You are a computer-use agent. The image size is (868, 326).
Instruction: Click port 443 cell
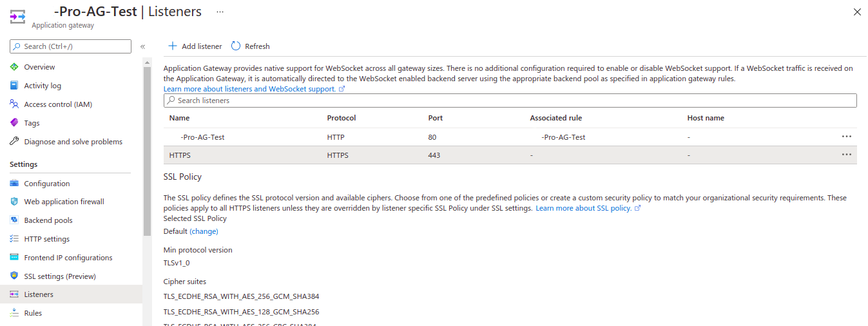434,155
